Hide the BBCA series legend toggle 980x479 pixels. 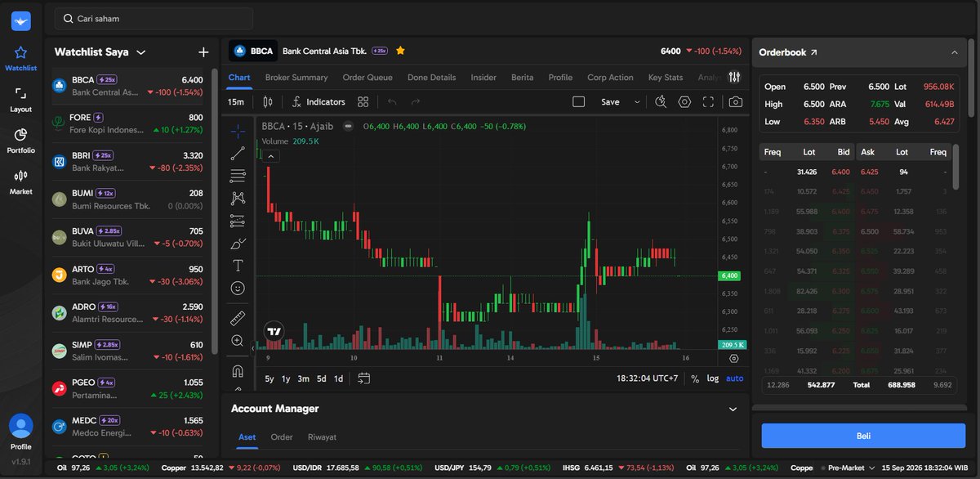click(348, 127)
